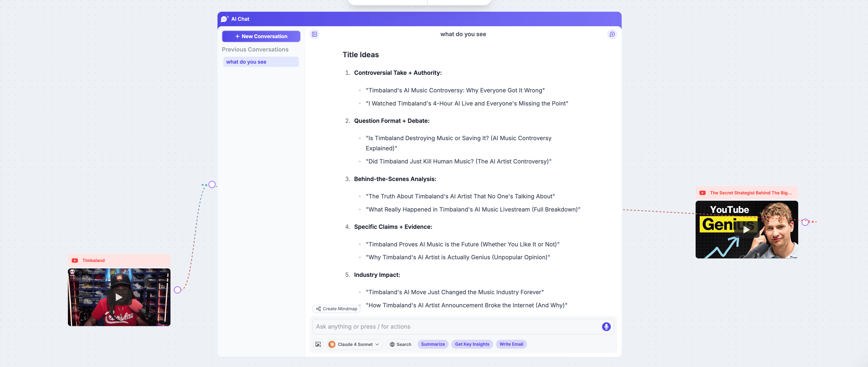Click the Get Key Insights action
Viewport: 868px width, 367px height.
click(472, 344)
